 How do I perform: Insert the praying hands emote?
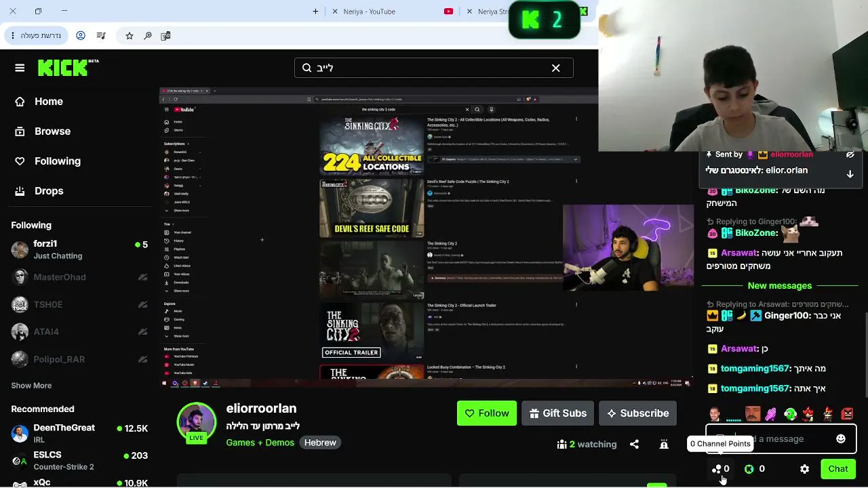(x=771, y=413)
